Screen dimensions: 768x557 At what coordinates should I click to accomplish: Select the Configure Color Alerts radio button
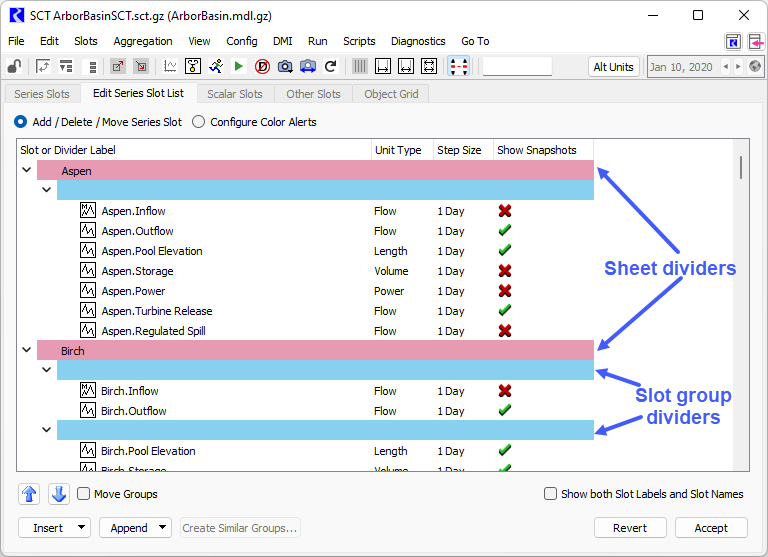(x=198, y=122)
